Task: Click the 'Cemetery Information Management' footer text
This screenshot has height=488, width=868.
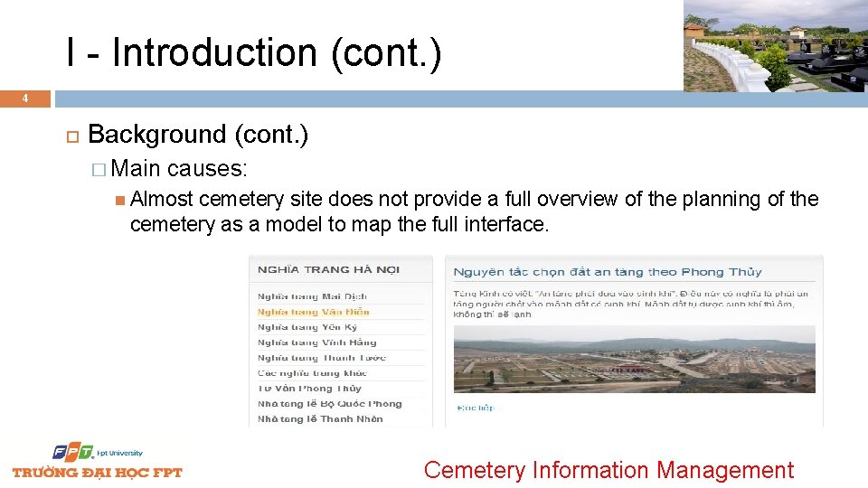Action: tap(609, 470)
